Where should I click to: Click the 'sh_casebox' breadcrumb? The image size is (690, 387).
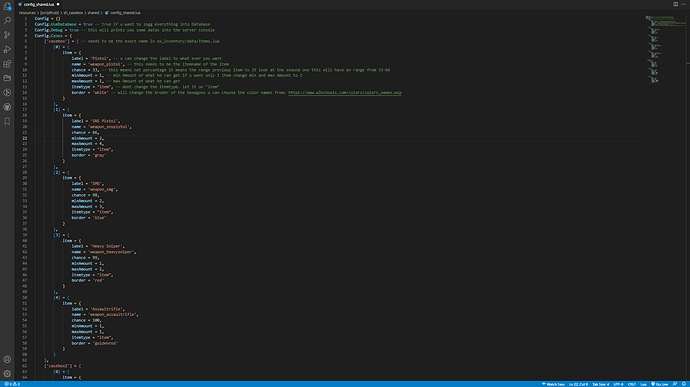coord(73,13)
